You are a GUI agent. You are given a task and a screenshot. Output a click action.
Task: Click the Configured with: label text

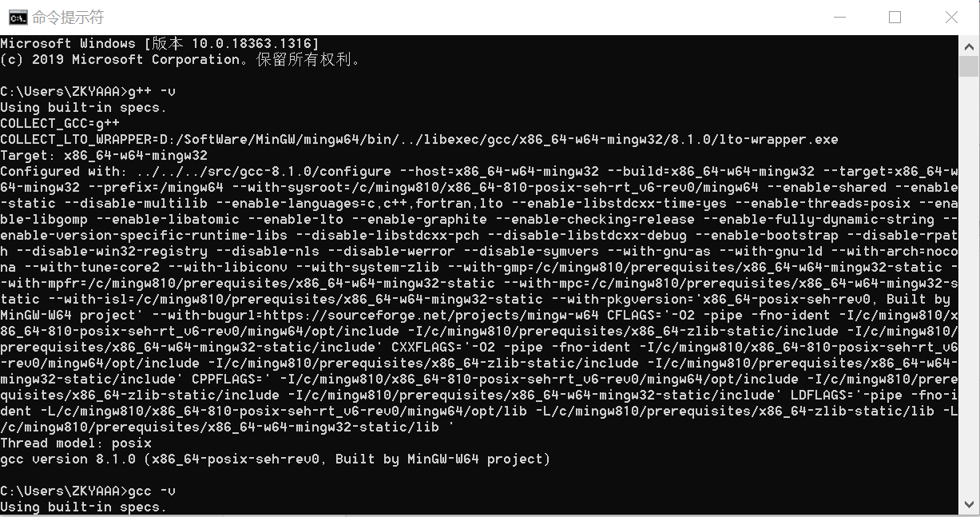60,171
